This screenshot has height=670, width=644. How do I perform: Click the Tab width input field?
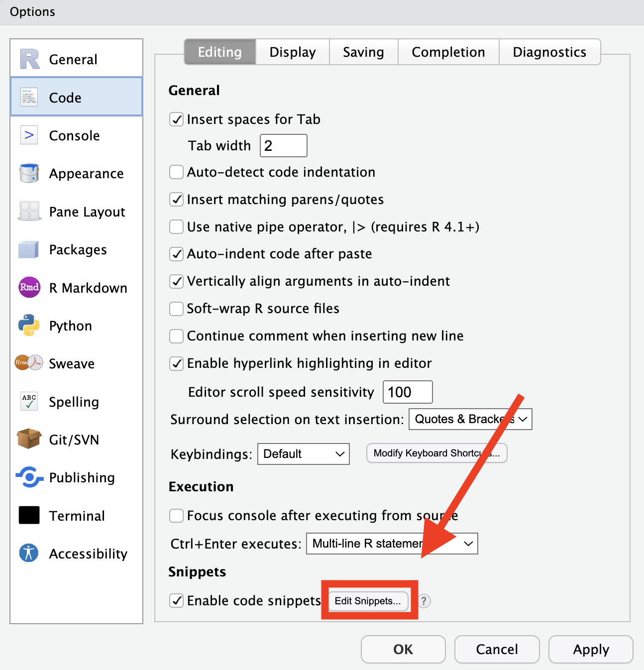[284, 146]
